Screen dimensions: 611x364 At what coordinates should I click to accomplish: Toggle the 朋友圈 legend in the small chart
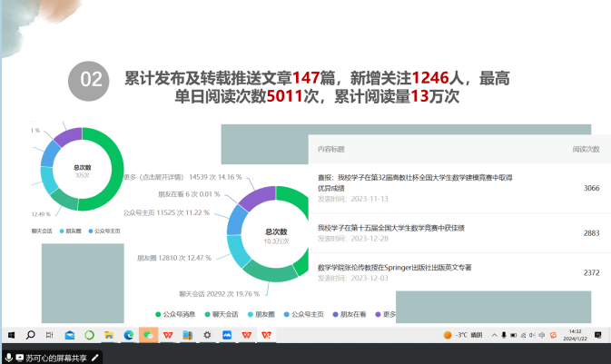pos(71,231)
